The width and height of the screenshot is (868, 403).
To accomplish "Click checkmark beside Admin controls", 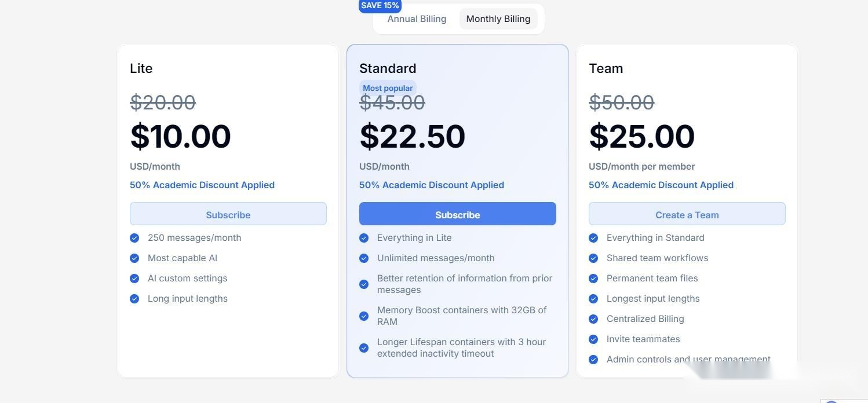I will click(593, 360).
